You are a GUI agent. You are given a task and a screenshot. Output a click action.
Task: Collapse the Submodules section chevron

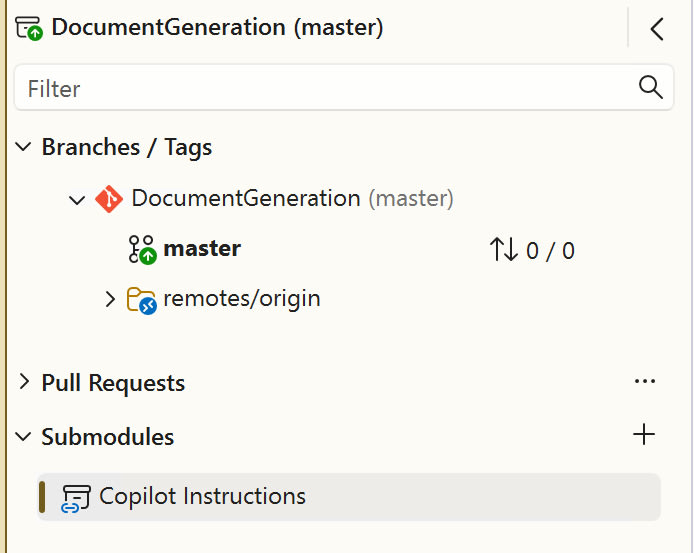(23, 437)
